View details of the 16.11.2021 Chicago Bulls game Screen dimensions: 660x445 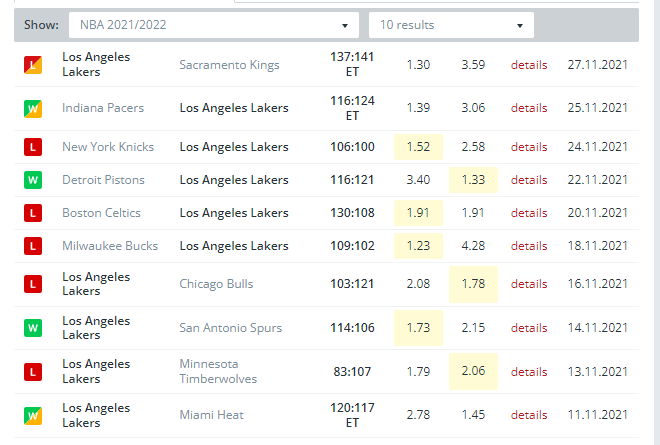click(529, 284)
